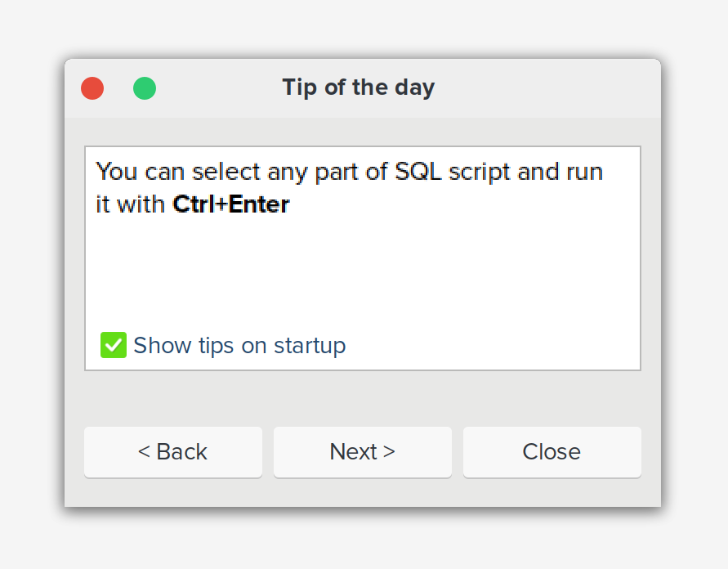728x569 pixels.
Task: Close the Tip of the day dialog
Action: [x=552, y=452]
